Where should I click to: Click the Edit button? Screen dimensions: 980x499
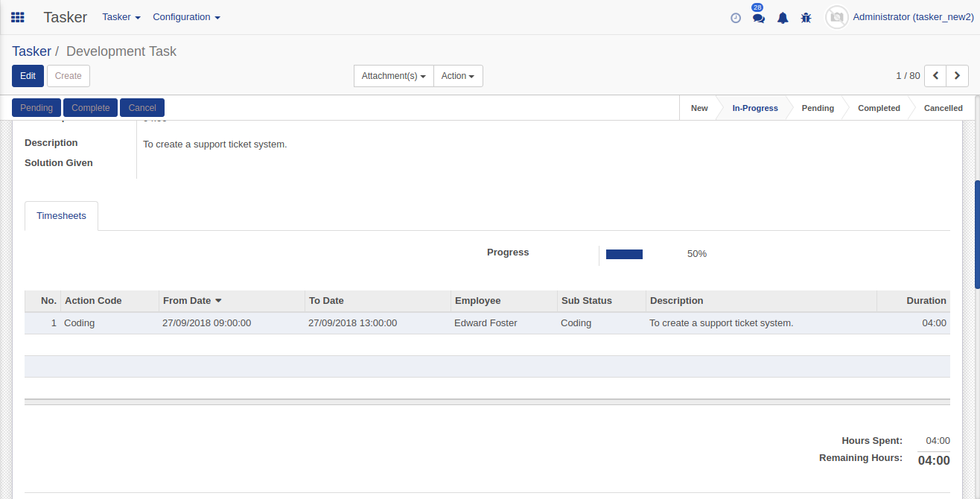28,76
